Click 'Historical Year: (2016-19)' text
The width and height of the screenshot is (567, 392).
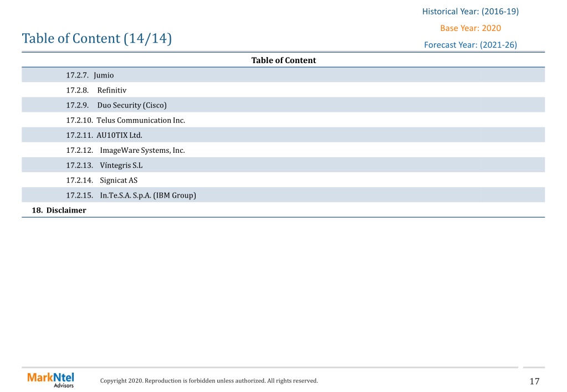(x=471, y=12)
